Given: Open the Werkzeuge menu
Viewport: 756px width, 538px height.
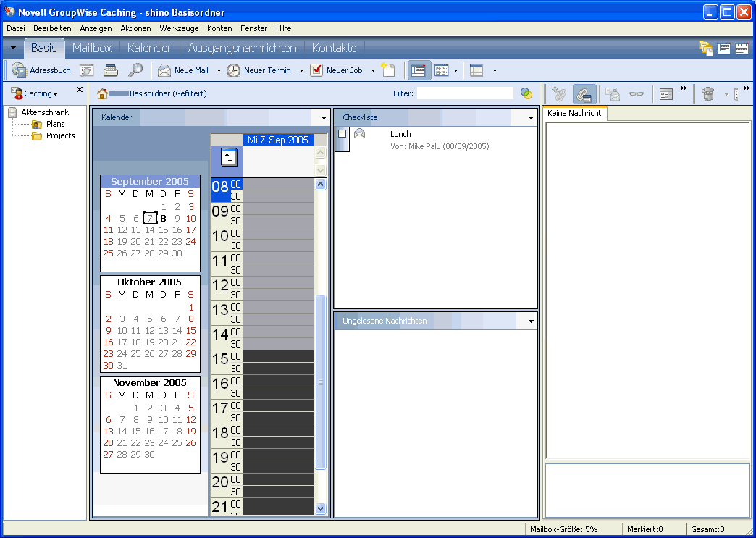Looking at the screenshot, I should pyautogui.click(x=179, y=28).
